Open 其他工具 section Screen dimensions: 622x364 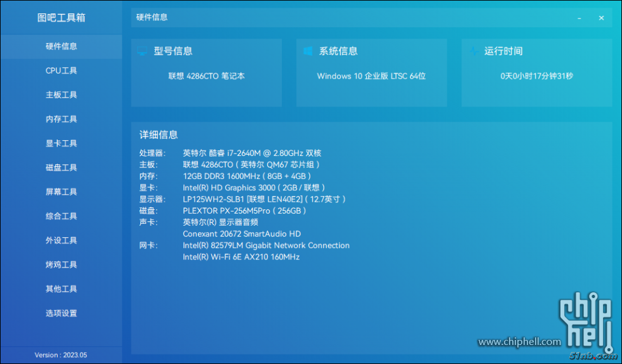pos(61,289)
